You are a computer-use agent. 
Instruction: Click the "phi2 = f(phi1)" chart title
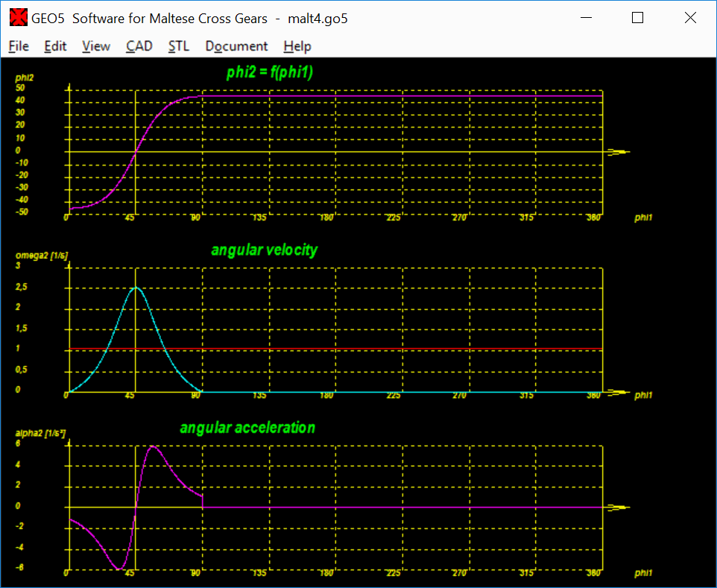click(x=270, y=72)
